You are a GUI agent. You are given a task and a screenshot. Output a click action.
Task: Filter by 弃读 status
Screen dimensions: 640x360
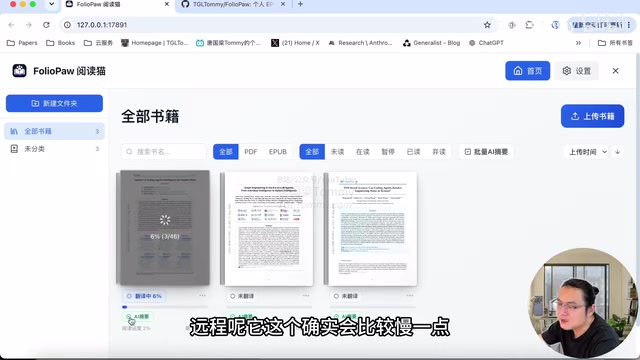439,151
